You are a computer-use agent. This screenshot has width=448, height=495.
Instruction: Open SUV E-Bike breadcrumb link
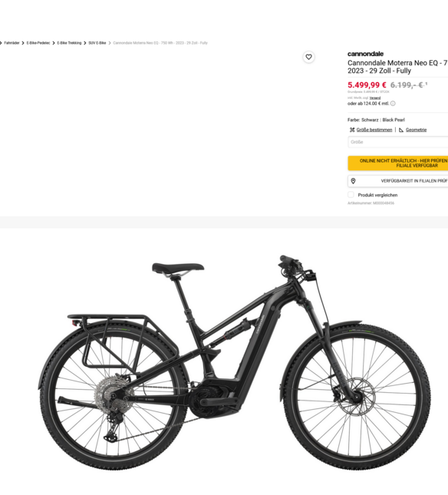click(x=97, y=43)
